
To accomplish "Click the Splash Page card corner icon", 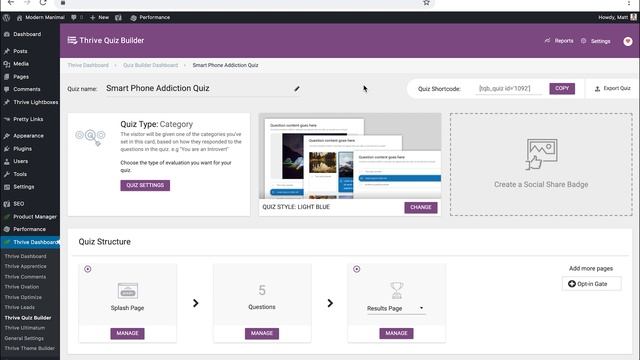I will coord(88,269).
